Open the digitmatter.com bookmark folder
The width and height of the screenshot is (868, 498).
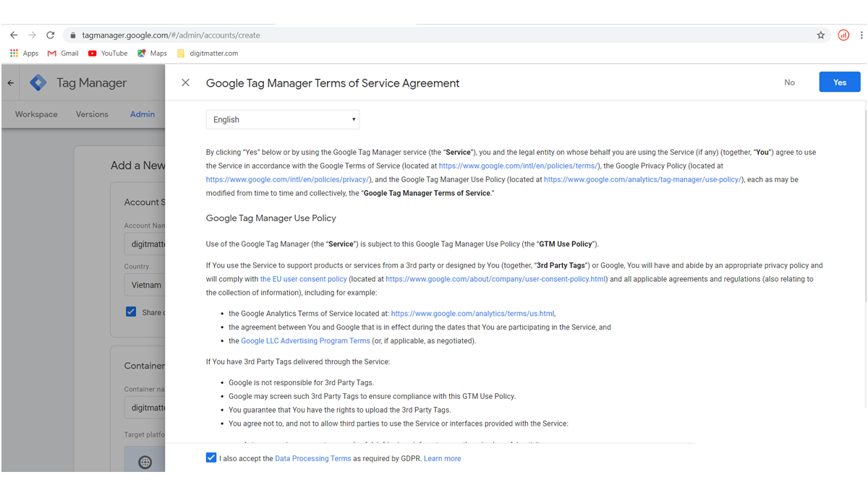[x=208, y=53]
